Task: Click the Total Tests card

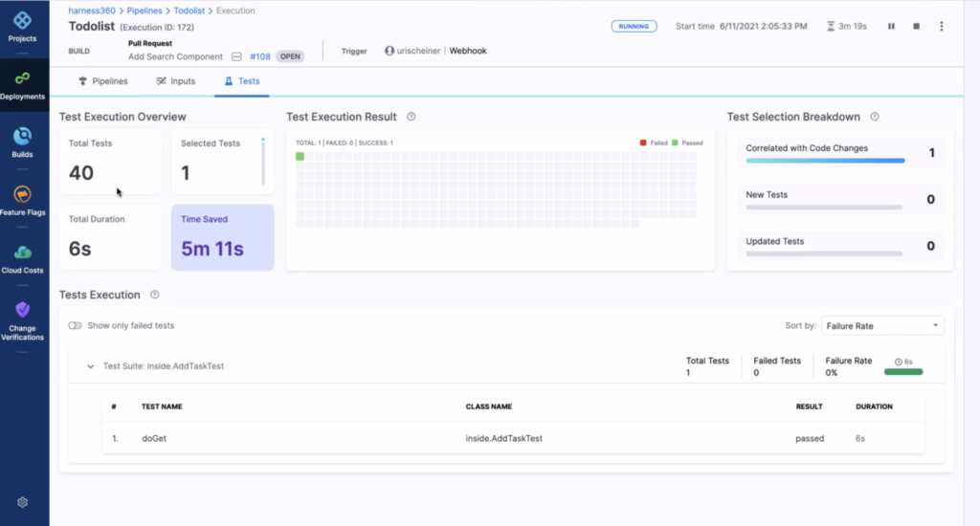Action: pos(111,162)
